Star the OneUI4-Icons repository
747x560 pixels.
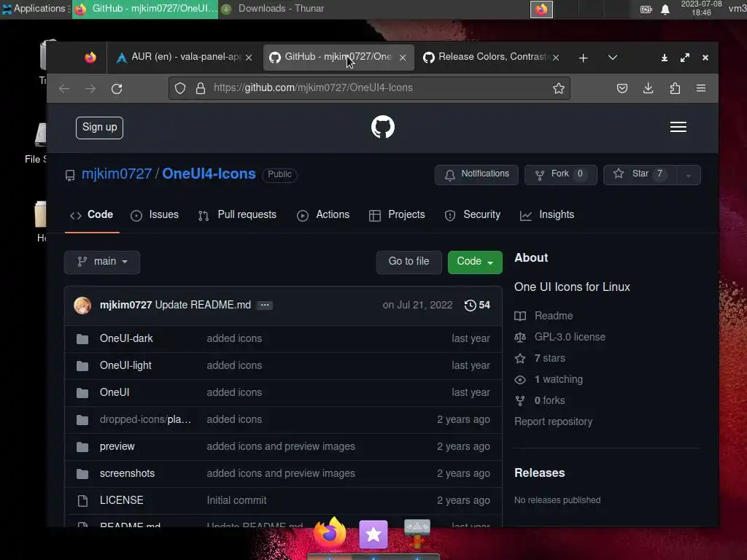tap(640, 174)
